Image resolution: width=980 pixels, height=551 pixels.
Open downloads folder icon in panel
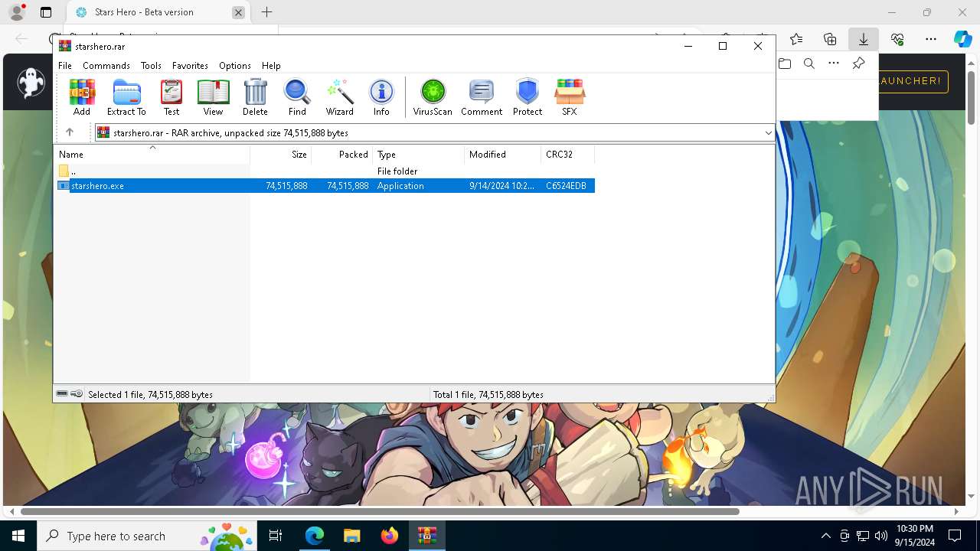point(785,64)
